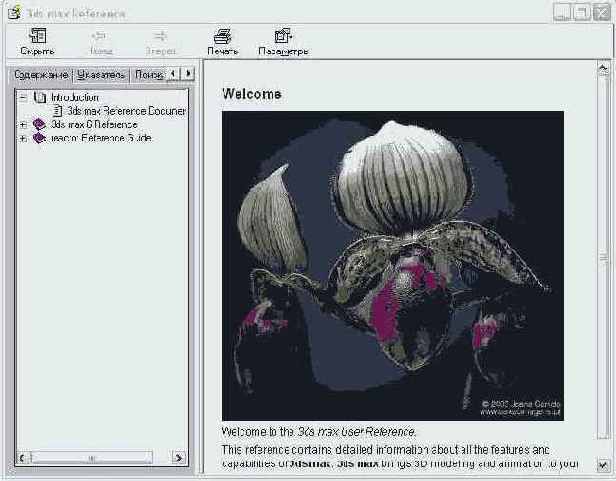Viewport: 616px width, 481px height.
Task: Click the topic pane scroll up arrow
Action: (x=603, y=68)
